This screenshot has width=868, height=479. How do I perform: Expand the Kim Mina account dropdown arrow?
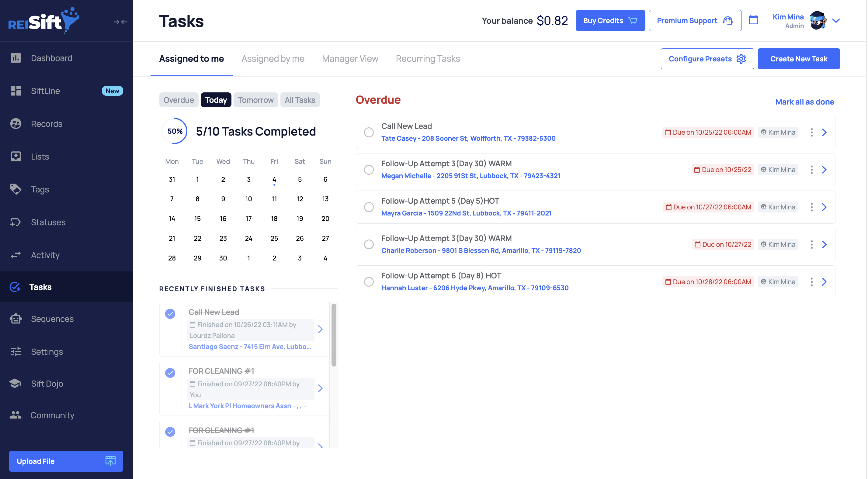point(836,21)
